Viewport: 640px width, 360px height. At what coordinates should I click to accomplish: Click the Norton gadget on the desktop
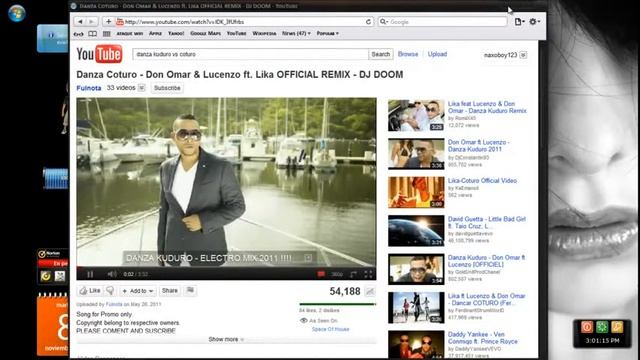[52, 267]
